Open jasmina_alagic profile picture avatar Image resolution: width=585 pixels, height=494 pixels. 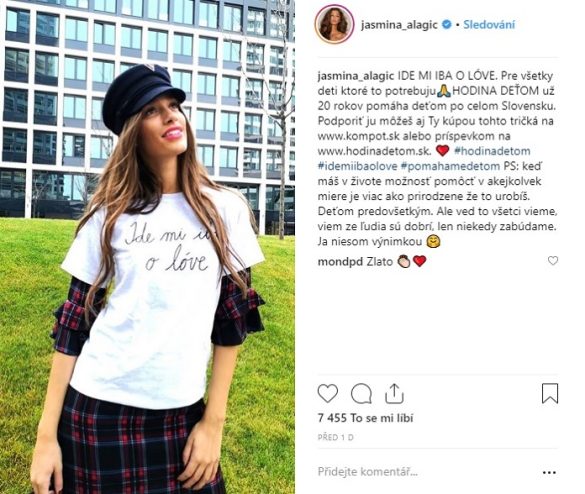[334, 25]
